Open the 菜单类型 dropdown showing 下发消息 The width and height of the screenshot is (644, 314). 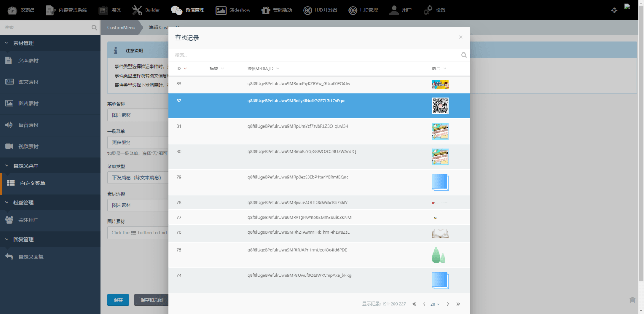click(138, 178)
